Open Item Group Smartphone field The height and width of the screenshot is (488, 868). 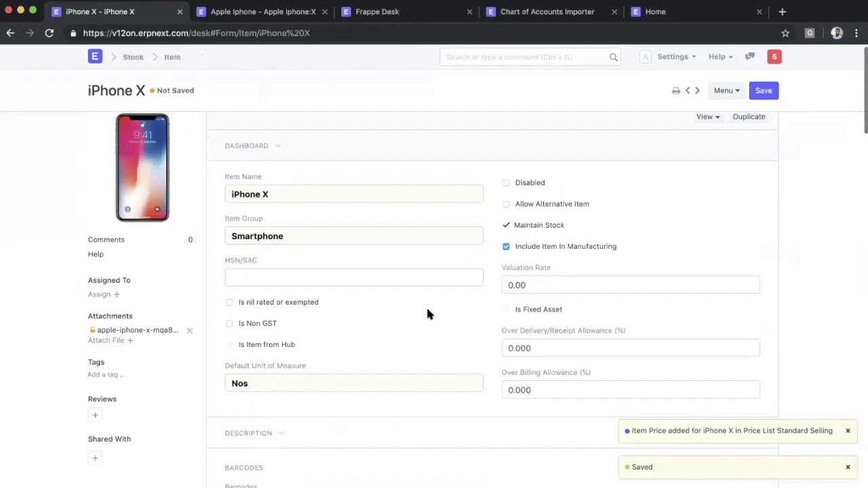(x=354, y=236)
